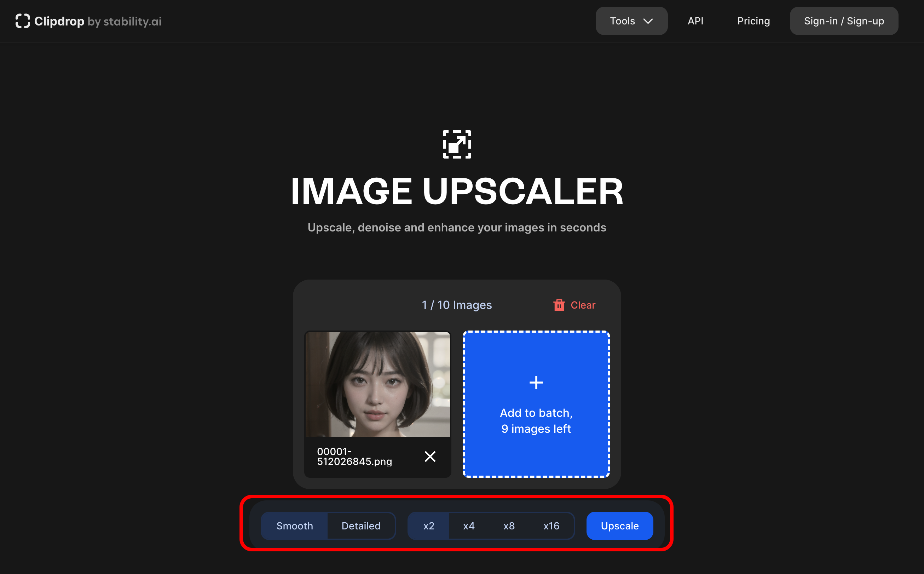Click the chevron arrow beside Tools

pyautogui.click(x=648, y=21)
